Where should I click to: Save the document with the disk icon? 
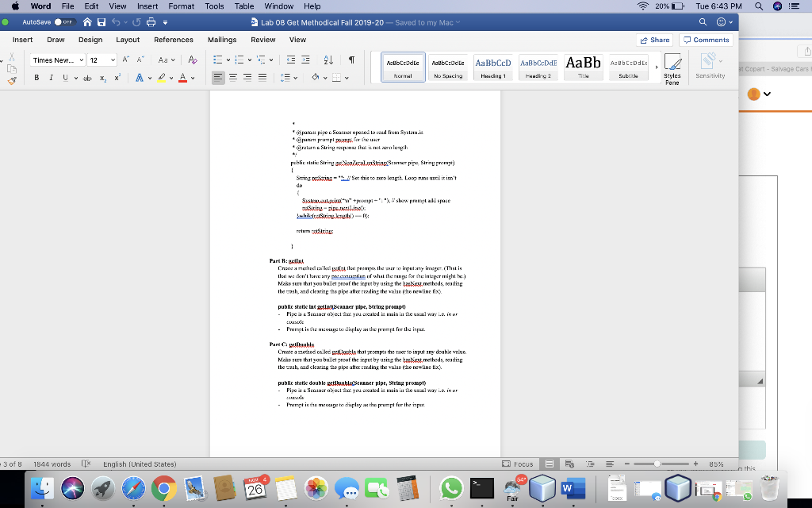click(101, 22)
